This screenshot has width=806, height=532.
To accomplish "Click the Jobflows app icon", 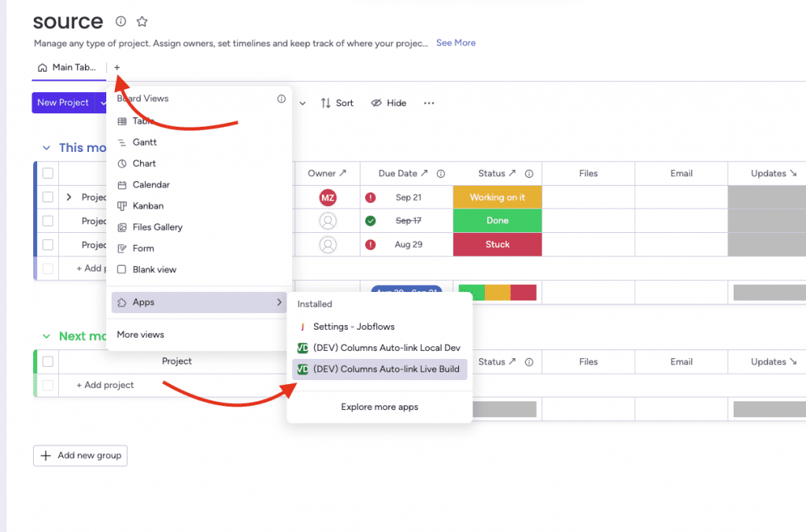I will point(303,327).
